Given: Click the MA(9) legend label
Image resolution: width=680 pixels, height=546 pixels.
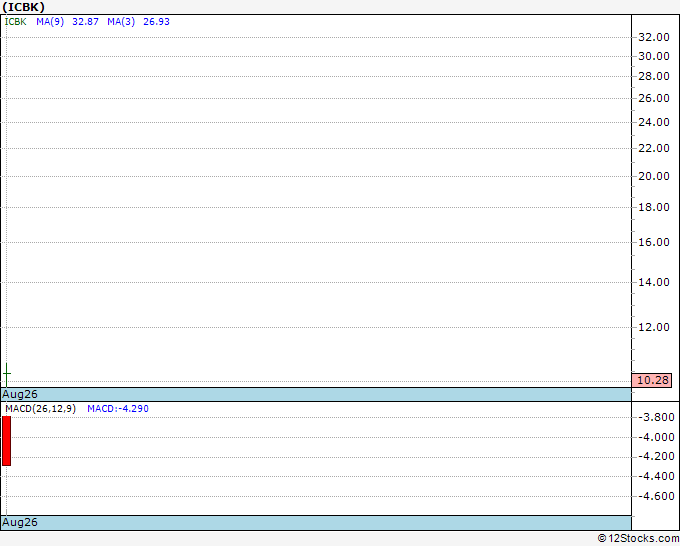Looking at the screenshot, I should [x=50, y=22].
